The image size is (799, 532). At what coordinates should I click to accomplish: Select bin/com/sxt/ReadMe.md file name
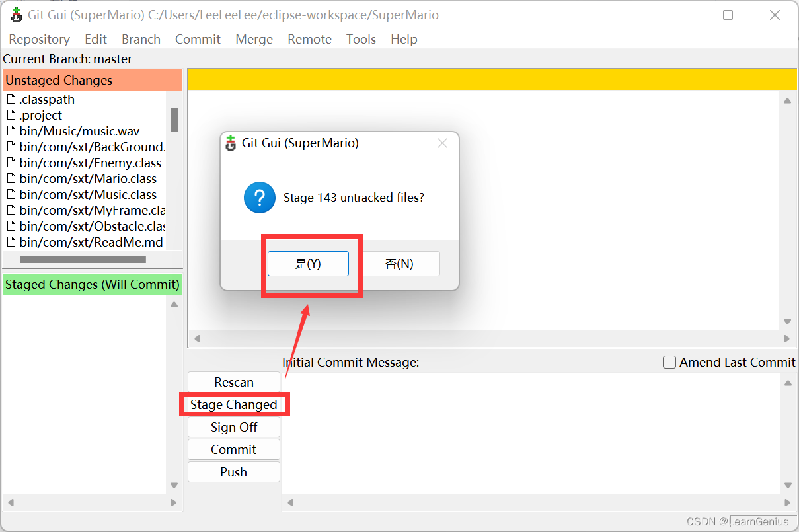91,243
